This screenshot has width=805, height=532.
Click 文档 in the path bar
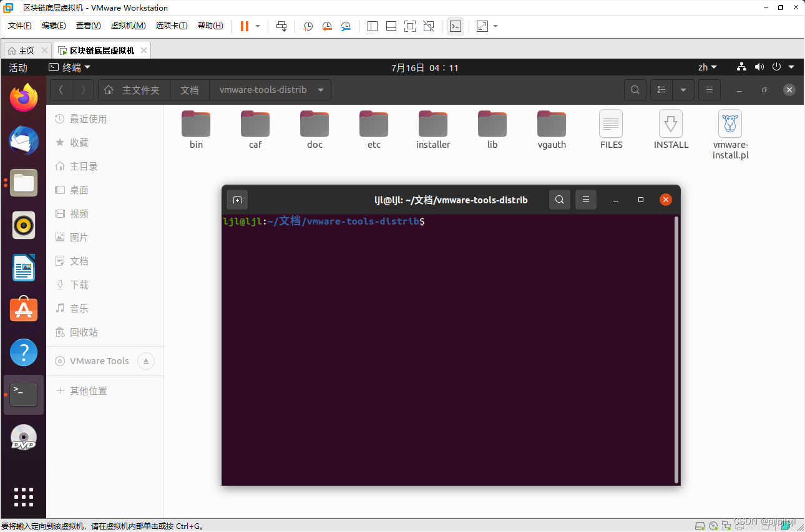coord(190,90)
